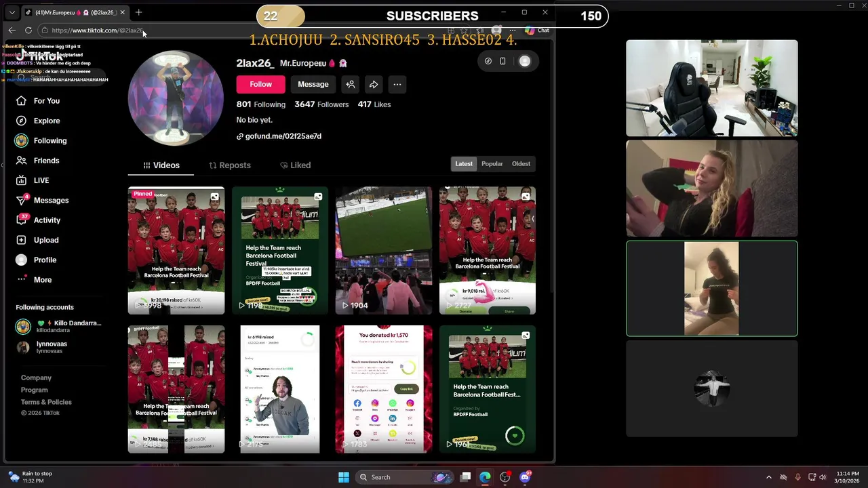Open Copilot Chat in browser toolbar

tap(537, 30)
